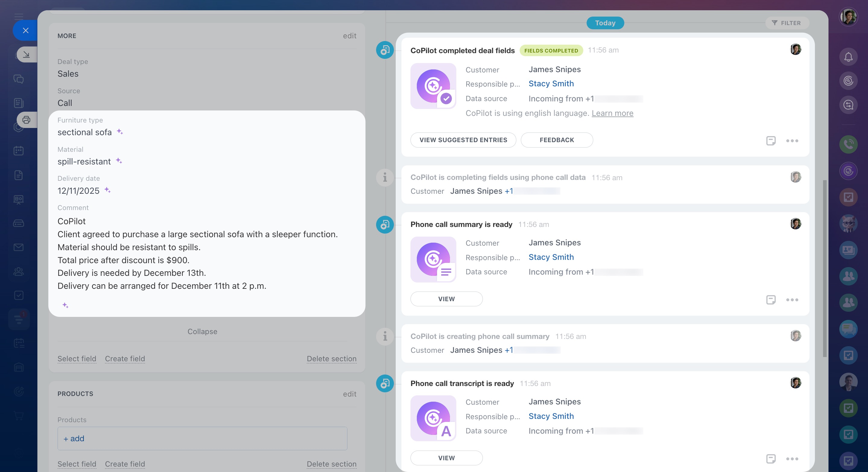Collapse the MORE section fields

coord(202,331)
